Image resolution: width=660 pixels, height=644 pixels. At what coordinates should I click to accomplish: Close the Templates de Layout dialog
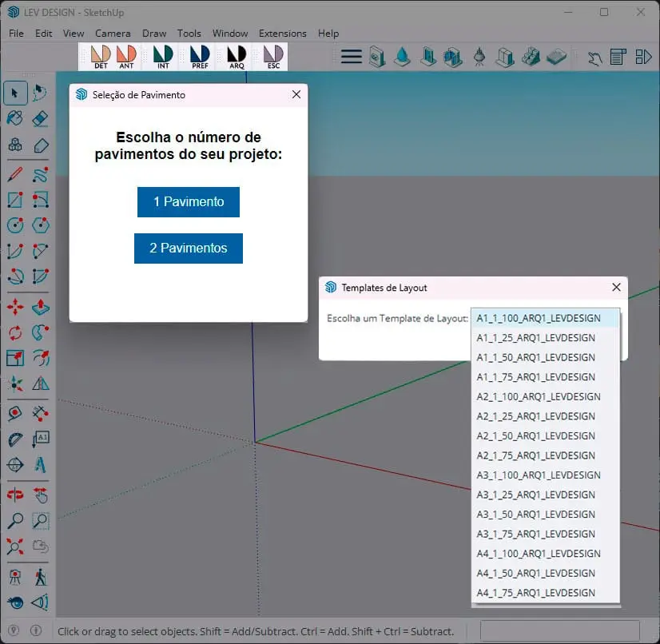[x=616, y=287]
